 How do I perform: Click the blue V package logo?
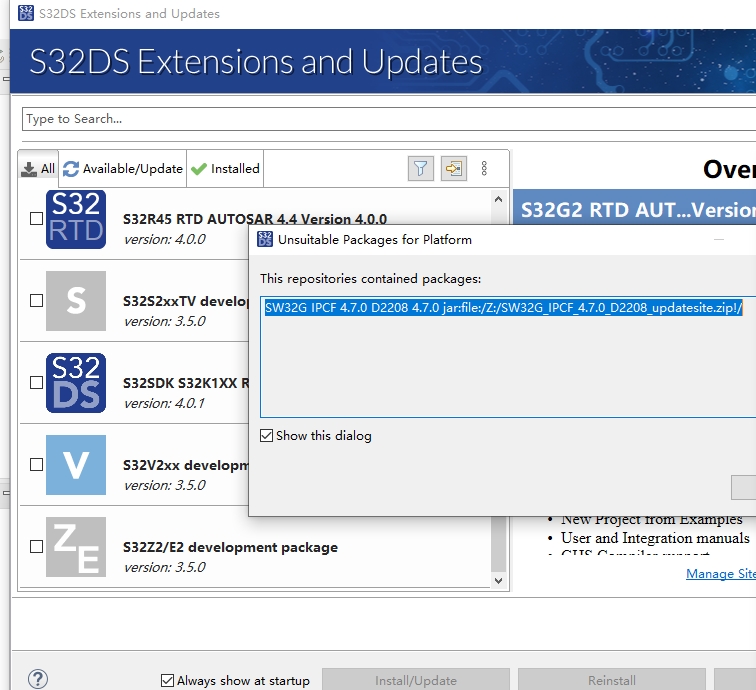(76, 465)
